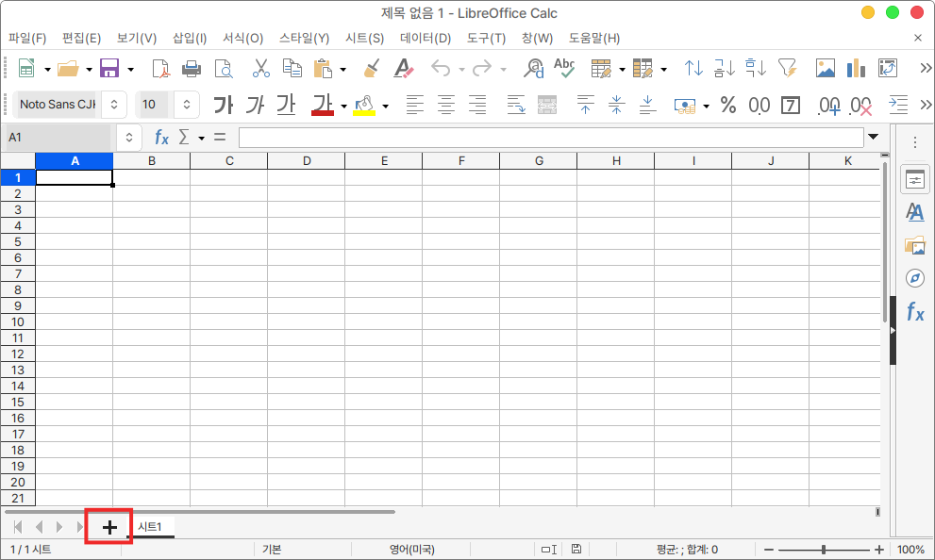The height and width of the screenshot is (560, 935).
Task: Expand the font name dropdown
Action: pyautogui.click(x=115, y=105)
